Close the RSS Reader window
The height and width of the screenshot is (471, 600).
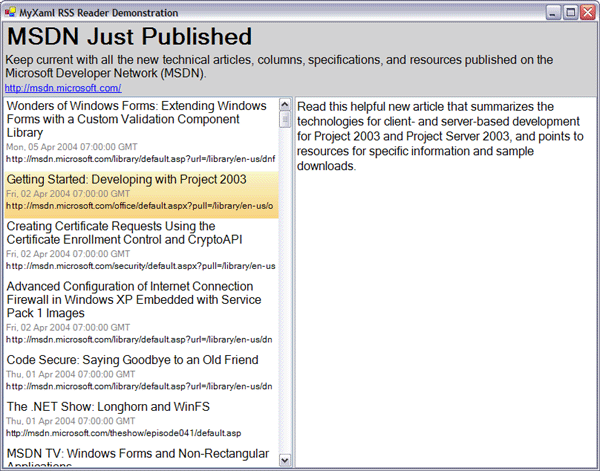pos(587,12)
